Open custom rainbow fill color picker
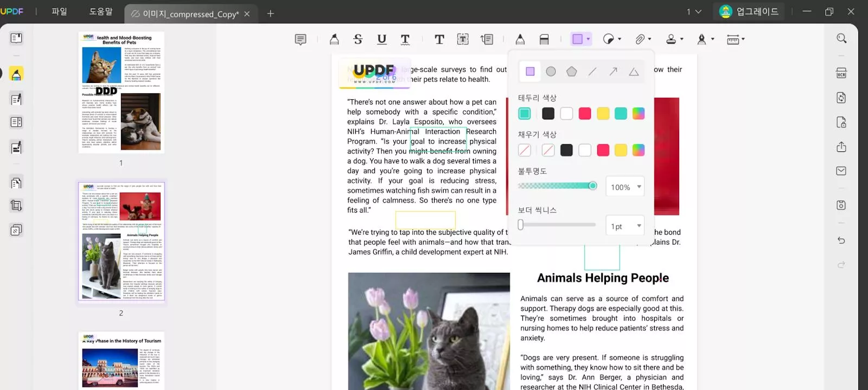The image size is (868, 390). pos(639,150)
